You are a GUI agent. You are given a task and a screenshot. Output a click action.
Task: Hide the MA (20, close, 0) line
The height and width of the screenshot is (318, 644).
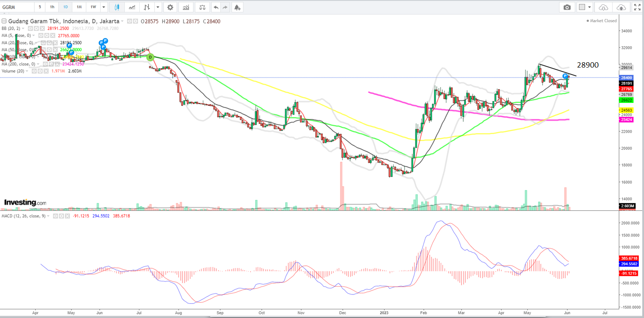tap(43, 43)
